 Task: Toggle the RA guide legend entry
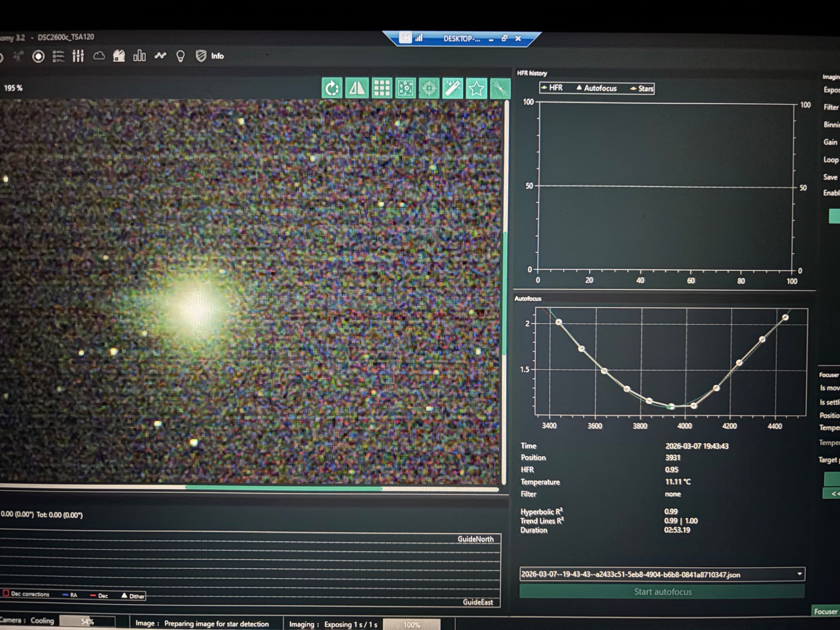coord(70,595)
